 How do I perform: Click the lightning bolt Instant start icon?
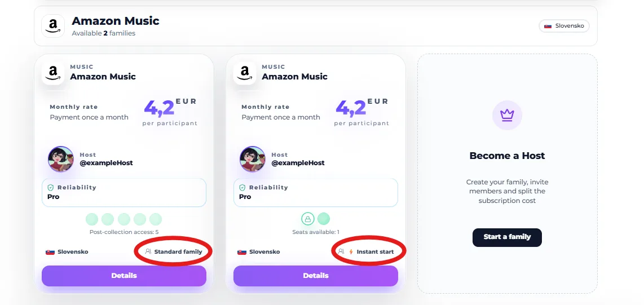click(351, 252)
